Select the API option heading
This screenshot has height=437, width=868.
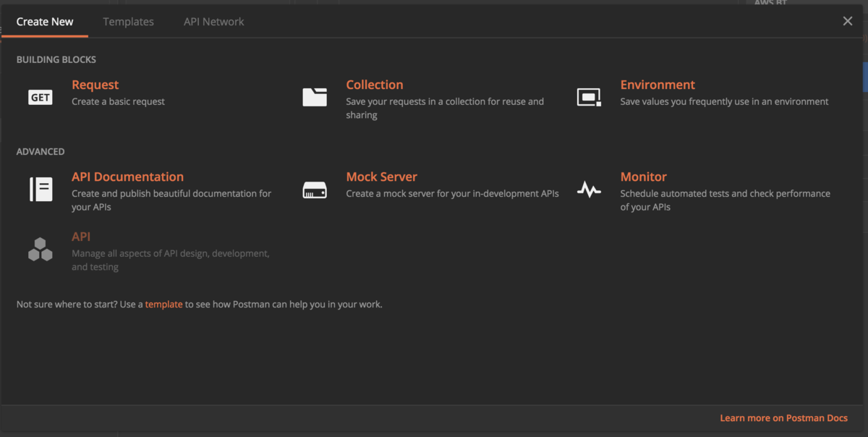click(81, 237)
